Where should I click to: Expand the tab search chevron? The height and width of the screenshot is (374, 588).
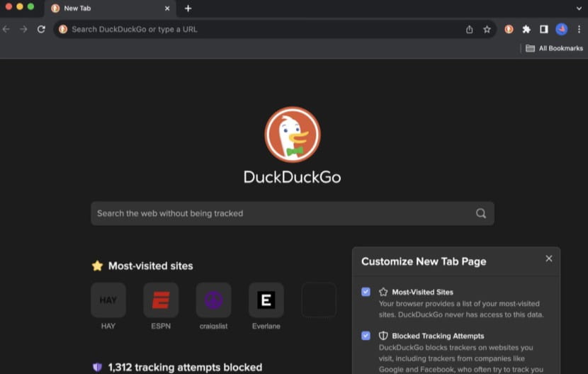pos(579,8)
